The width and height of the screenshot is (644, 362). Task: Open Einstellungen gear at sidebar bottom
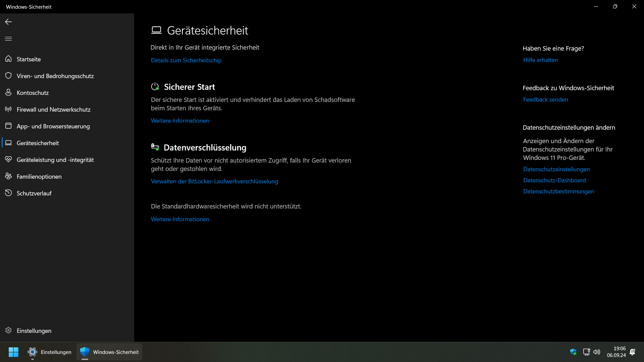coord(8,330)
